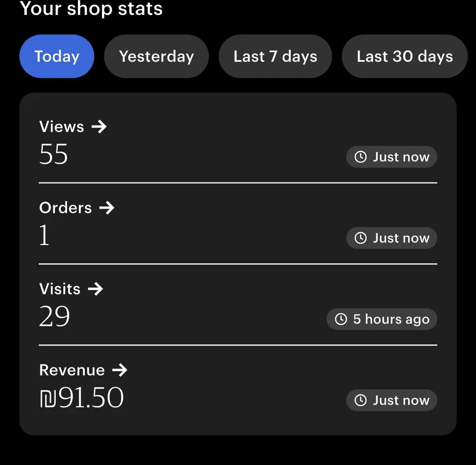Click the arrow icon next to Orders
Screen dimensions: 476x465
[x=107, y=208]
